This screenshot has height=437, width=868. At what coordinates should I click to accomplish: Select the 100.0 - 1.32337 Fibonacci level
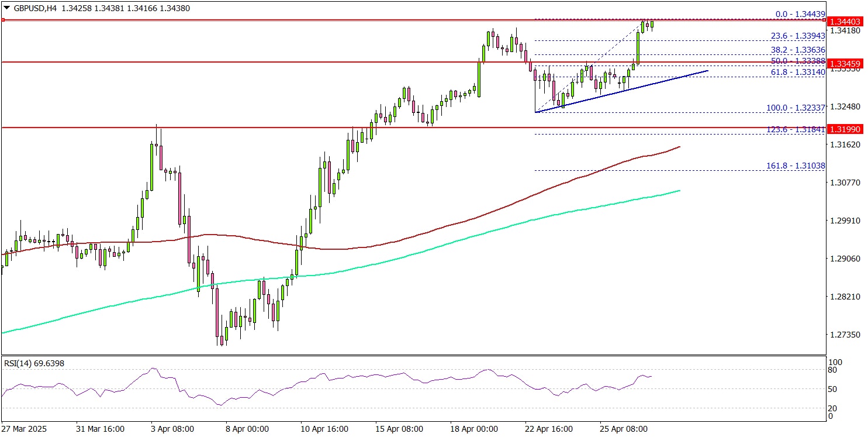click(x=796, y=108)
